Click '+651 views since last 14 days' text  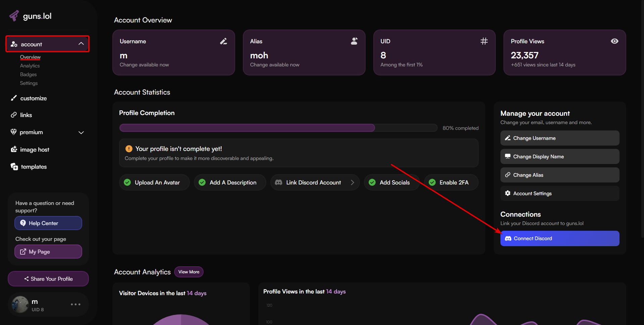(x=543, y=65)
